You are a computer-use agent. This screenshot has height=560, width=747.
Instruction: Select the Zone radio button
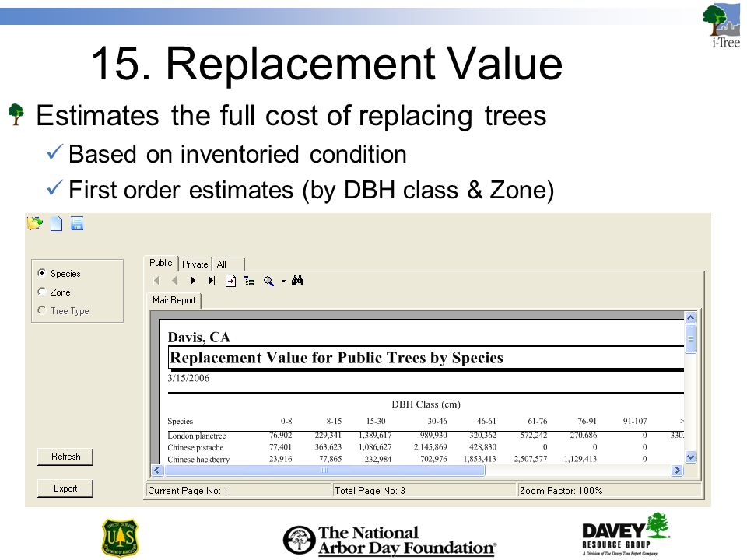click(x=42, y=292)
